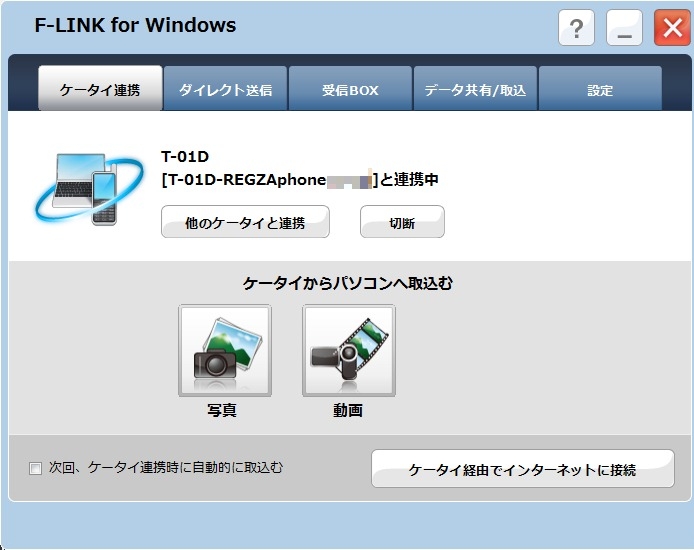Go to the 設定 tab

600,88
